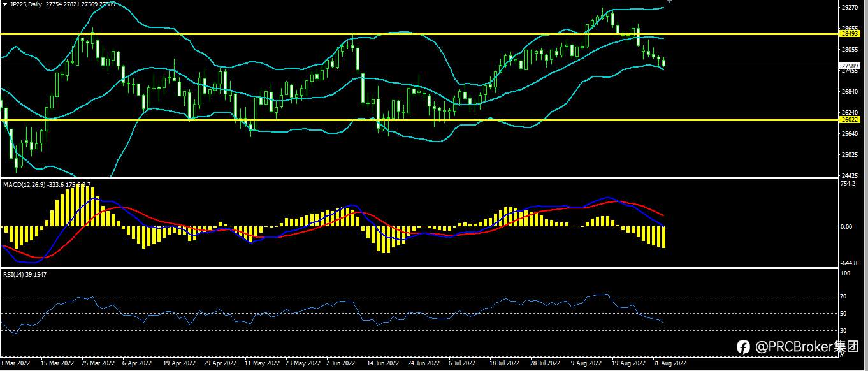Click the -644.8 MACD scale value
Screen dimensions: 868x371
pos(849,263)
